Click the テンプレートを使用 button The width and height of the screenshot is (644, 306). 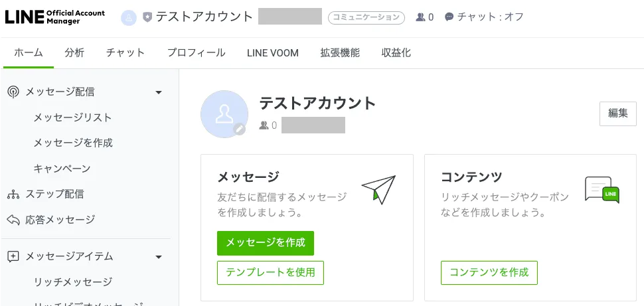tap(270, 273)
